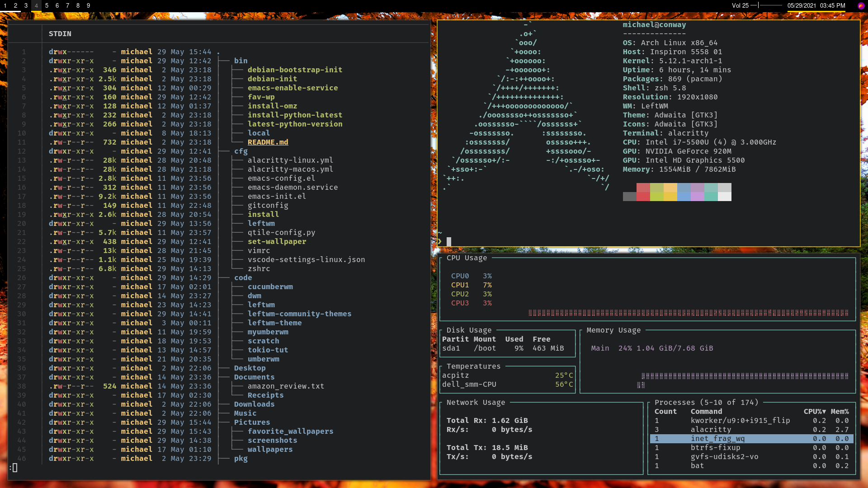Click the yellow color block in neofetch
This screenshot has width=868, height=488.
670,192
